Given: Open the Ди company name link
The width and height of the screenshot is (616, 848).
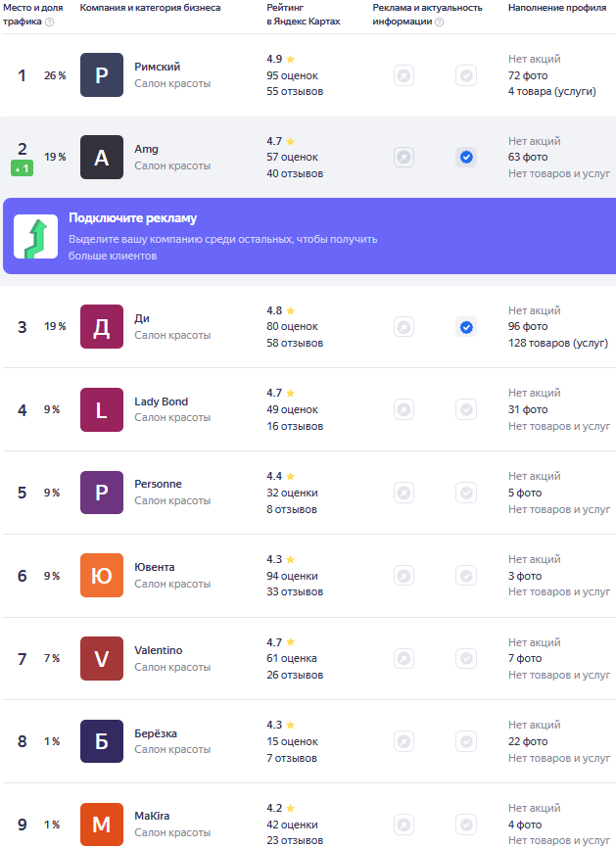Looking at the screenshot, I should coord(142,318).
